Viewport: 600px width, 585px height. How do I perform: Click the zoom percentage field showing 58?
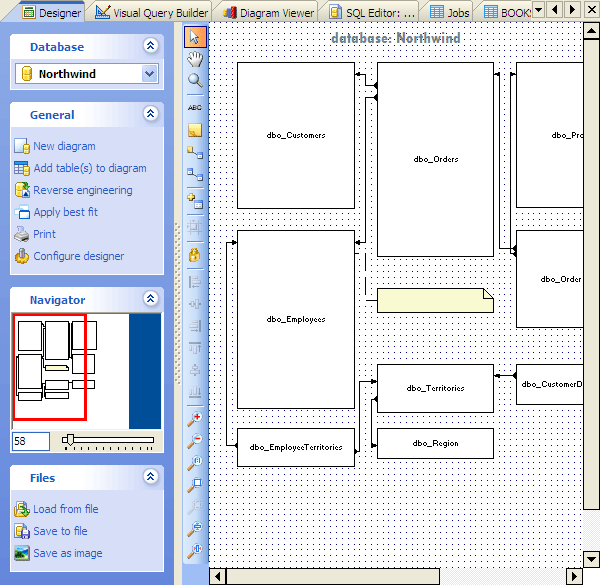(x=31, y=441)
